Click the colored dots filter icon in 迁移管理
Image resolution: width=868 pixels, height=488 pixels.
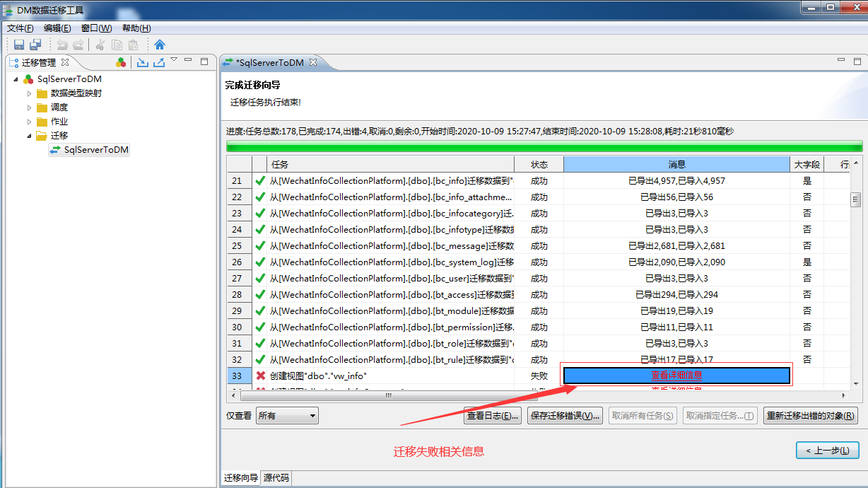pyautogui.click(x=120, y=62)
